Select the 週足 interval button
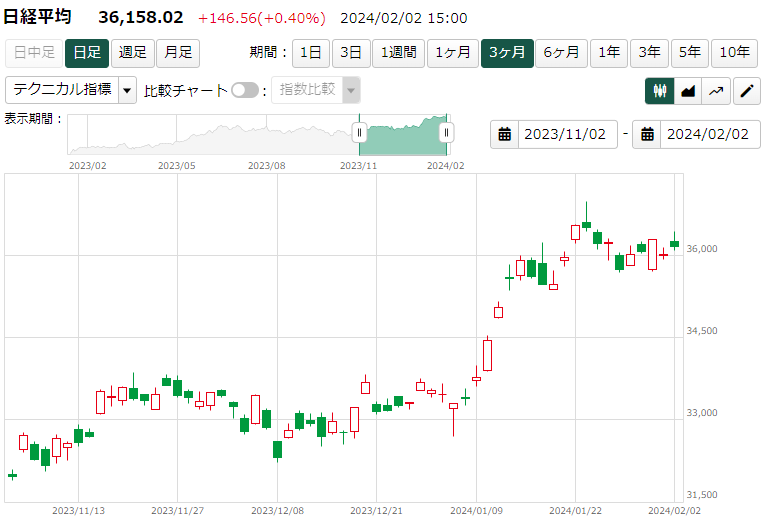The height and width of the screenshot is (526, 775). (x=132, y=53)
